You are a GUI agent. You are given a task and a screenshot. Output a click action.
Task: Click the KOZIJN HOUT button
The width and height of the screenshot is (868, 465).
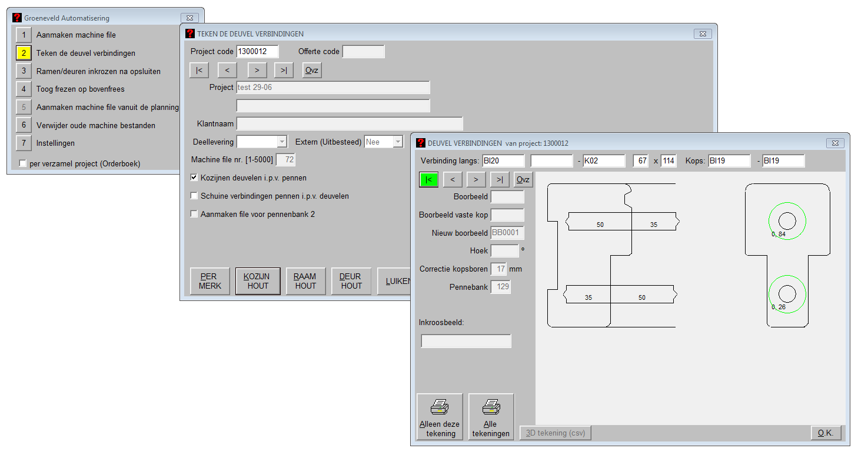[258, 281]
